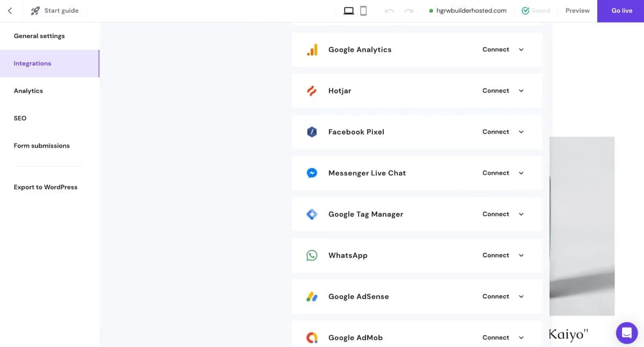Expand Facebook Pixel chevron
This screenshot has width=644, height=347.
[x=521, y=132]
